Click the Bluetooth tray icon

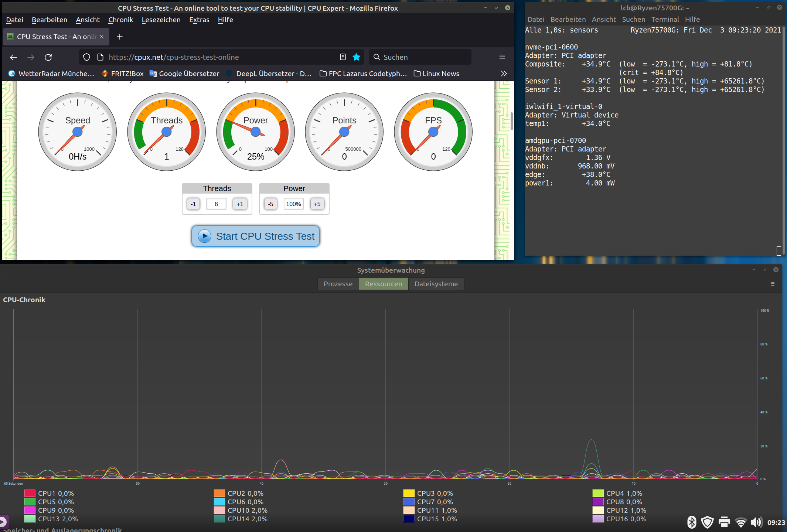(692, 522)
